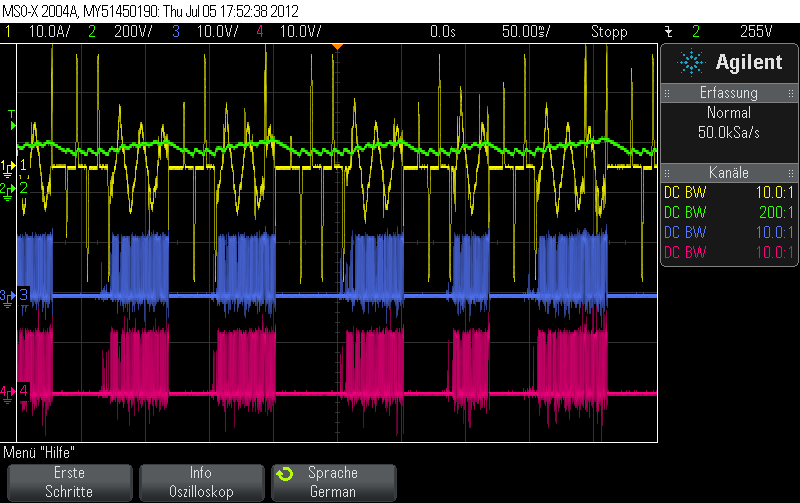The image size is (800, 503).
Task: Click the Kanäle panel header
Action: (729, 172)
